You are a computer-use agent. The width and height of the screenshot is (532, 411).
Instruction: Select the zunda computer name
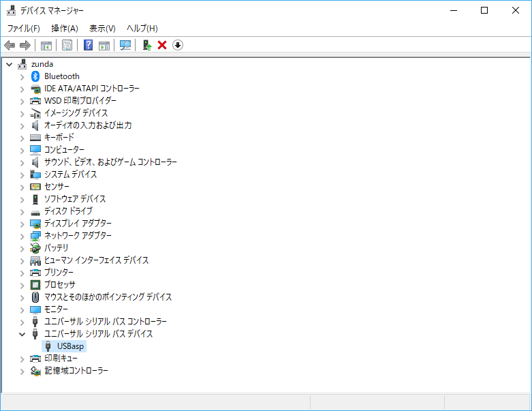(42, 64)
